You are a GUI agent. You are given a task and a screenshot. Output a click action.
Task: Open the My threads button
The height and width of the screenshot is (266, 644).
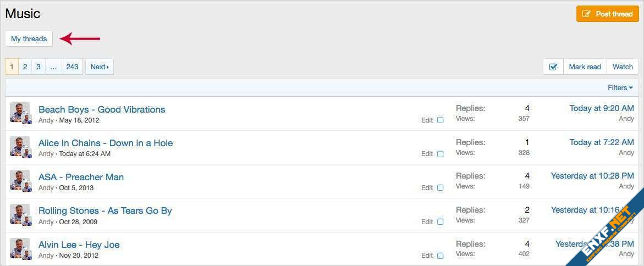pos(29,39)
